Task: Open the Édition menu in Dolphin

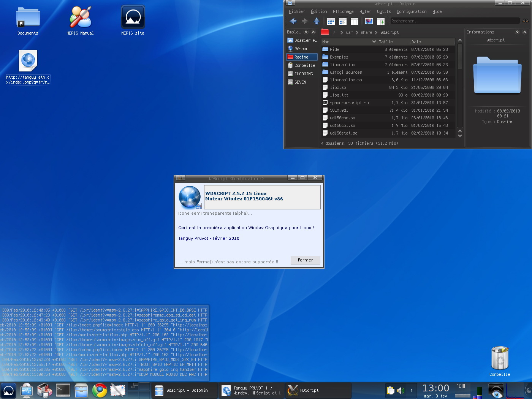Action: pos(318,12)
